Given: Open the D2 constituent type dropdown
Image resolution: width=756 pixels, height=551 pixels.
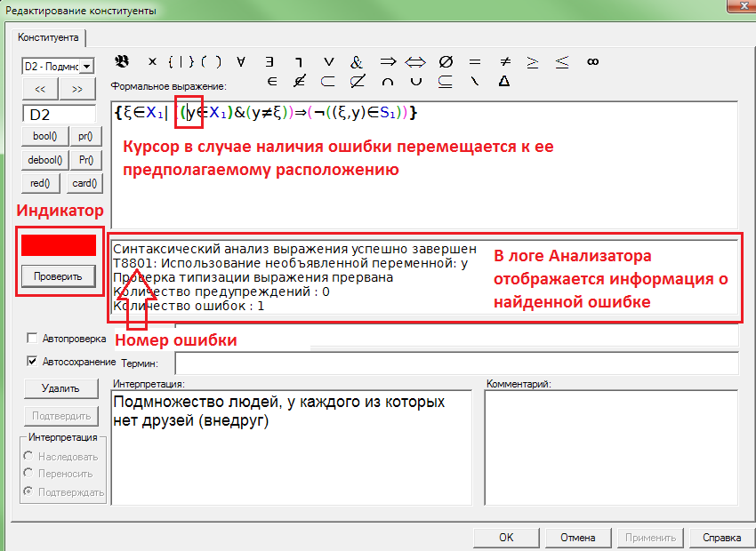Looking at the screenshot, I should click(86, 67).
